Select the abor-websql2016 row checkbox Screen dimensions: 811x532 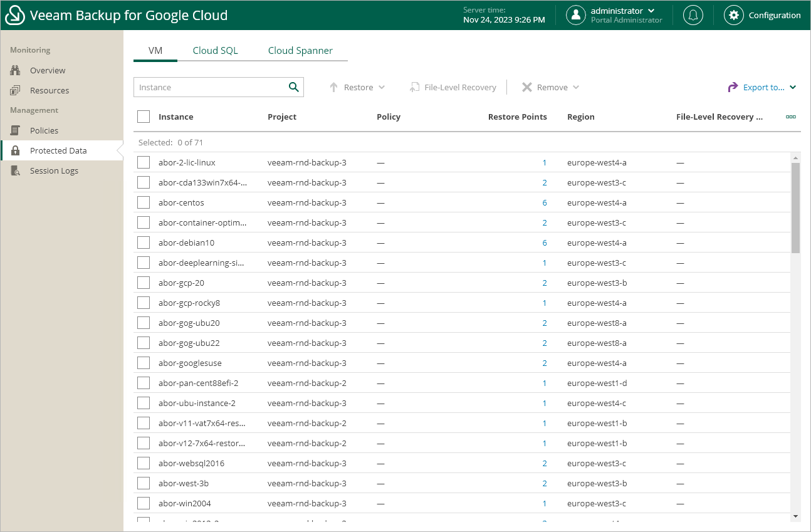[144, 463]
